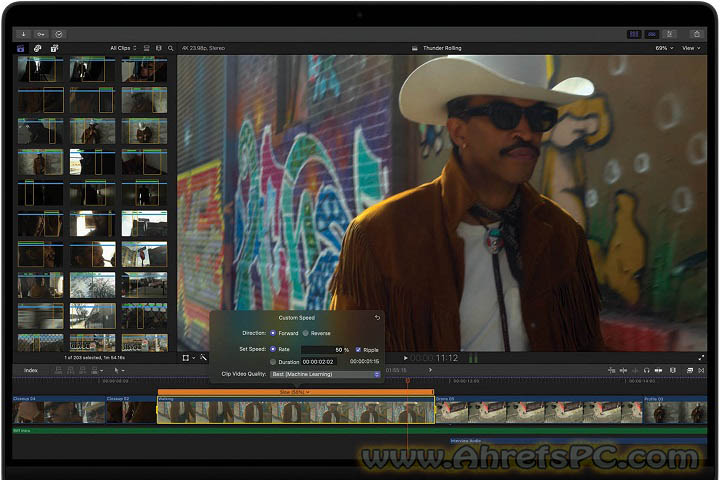Image resolution: width=720 pixels, height=480 pixels.
Task: Open the Photos and Audio sidebar
Action: click(x=38, y=48)
